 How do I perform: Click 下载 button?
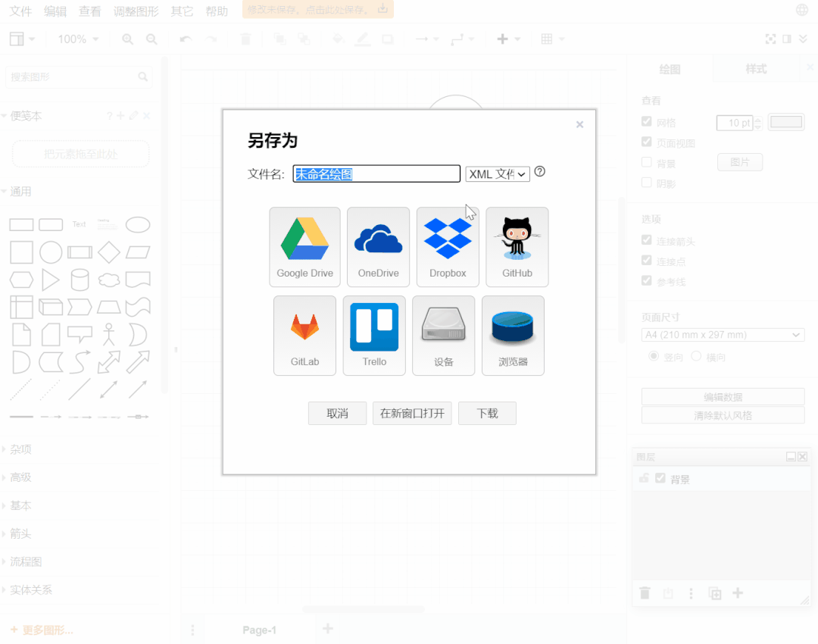point(487,414)
